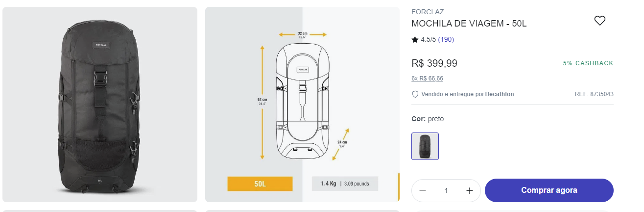
Task: Click the R$ 399,99 price
Action: (434, 63)
